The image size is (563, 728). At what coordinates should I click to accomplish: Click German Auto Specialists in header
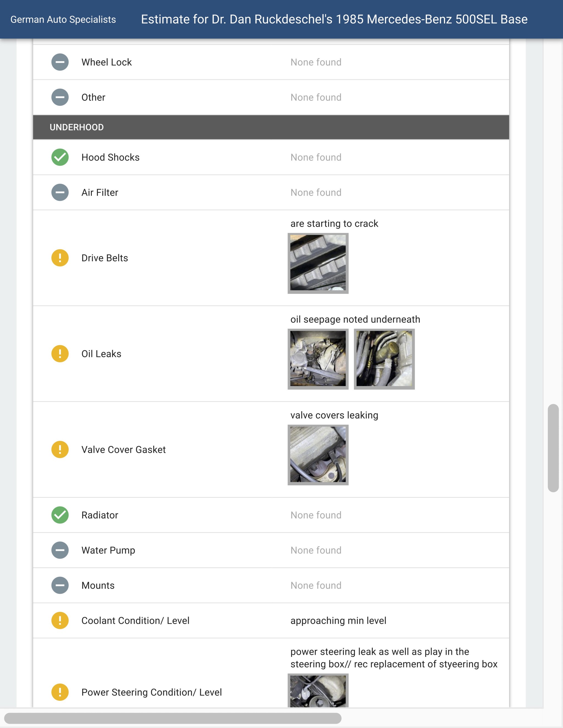(63, 19)
